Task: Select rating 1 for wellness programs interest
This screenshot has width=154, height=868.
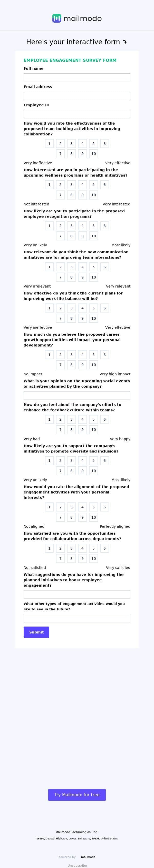Action: click(x=49, y=184)
